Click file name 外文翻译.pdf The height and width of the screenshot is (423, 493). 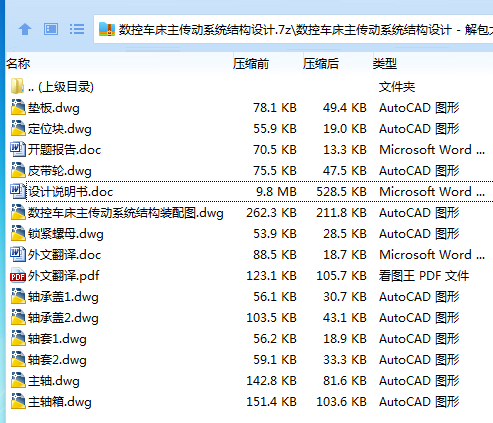pyautogui.click(x=64, y=276)
